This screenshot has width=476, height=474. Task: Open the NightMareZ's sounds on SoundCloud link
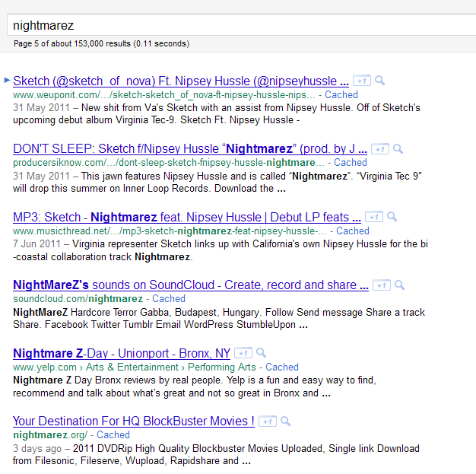click(x=190, y=285)
